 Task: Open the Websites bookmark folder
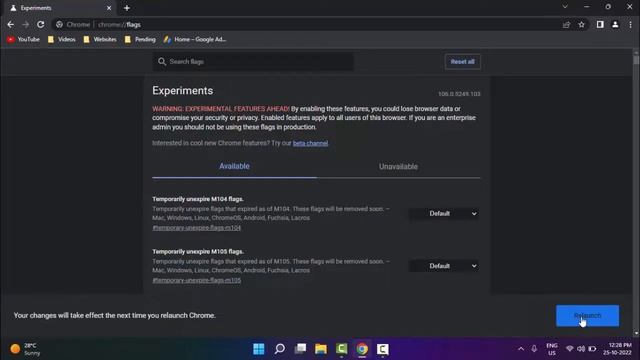click(x=100, y=40)
